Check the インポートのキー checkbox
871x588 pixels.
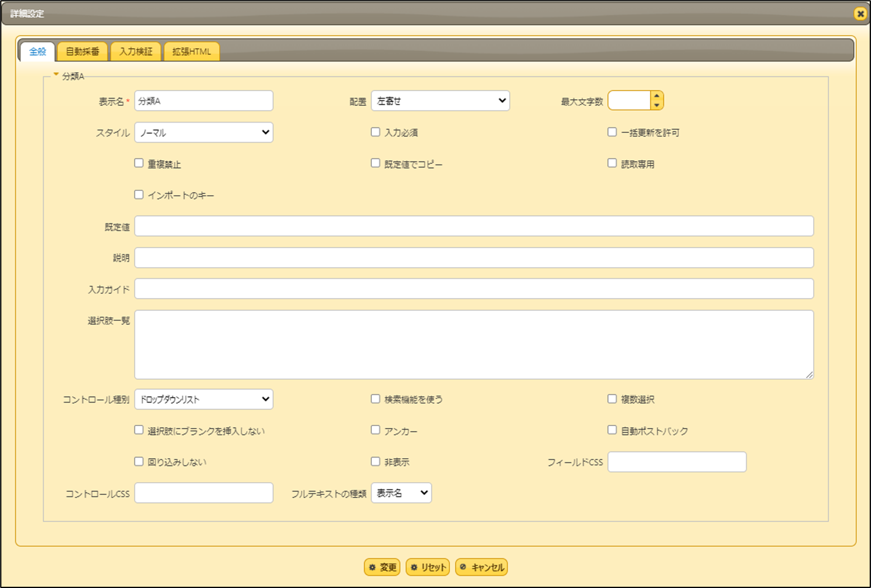[139, 195]
